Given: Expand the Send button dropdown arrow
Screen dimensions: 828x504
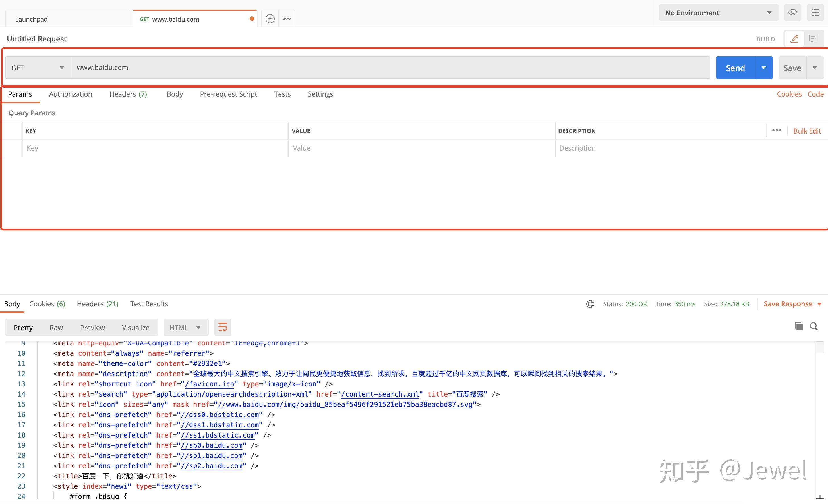Looking at the screenshot, I should (764, 68).
